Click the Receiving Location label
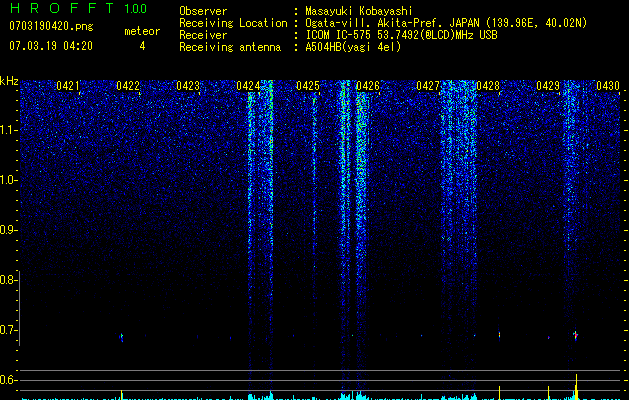This screenshot has height=400, width=629. [233, 23]
